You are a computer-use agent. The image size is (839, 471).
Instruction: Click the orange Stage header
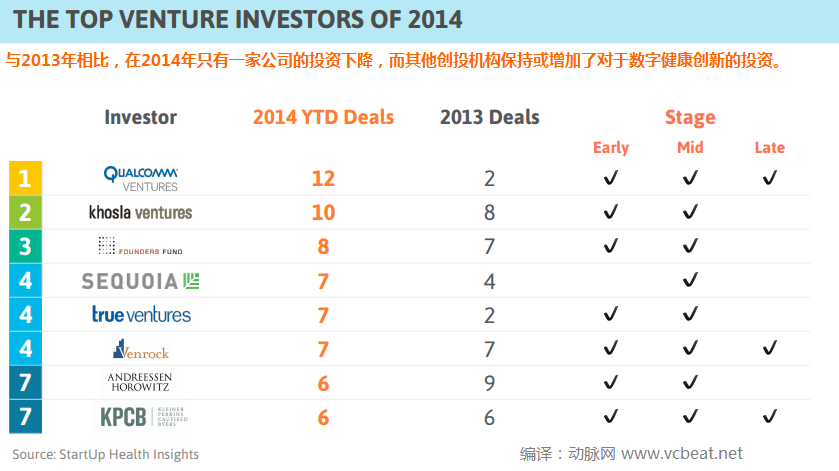click(690, 117)
